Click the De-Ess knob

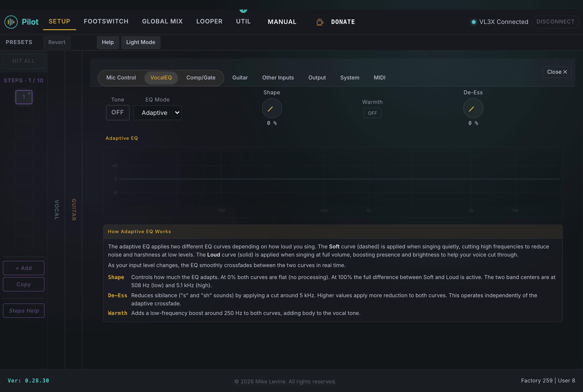coord(473,108)
